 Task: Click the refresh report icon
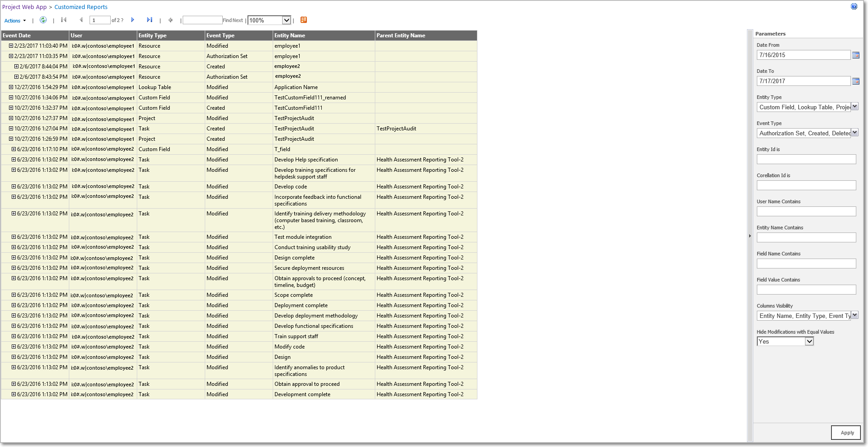pyautogui.click(x=43, y=20)
